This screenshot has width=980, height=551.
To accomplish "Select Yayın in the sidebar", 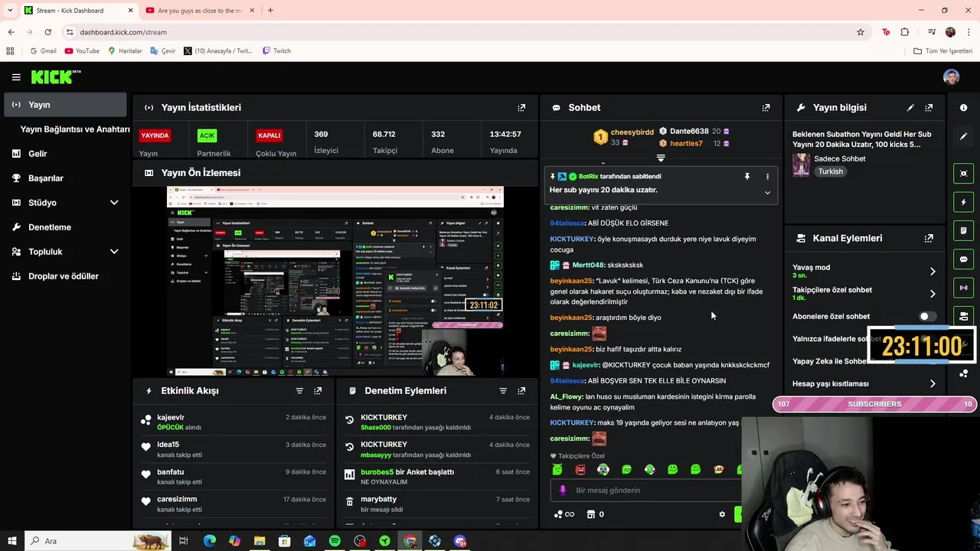I will 65,105.
